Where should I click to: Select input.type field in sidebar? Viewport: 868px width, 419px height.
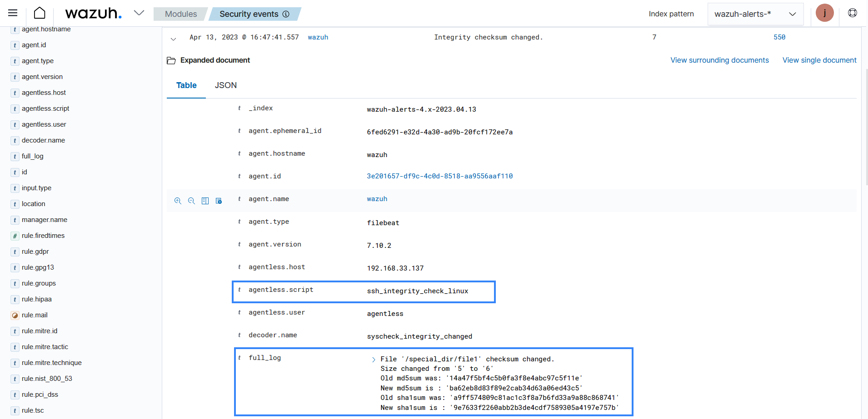tap(36, 188)
